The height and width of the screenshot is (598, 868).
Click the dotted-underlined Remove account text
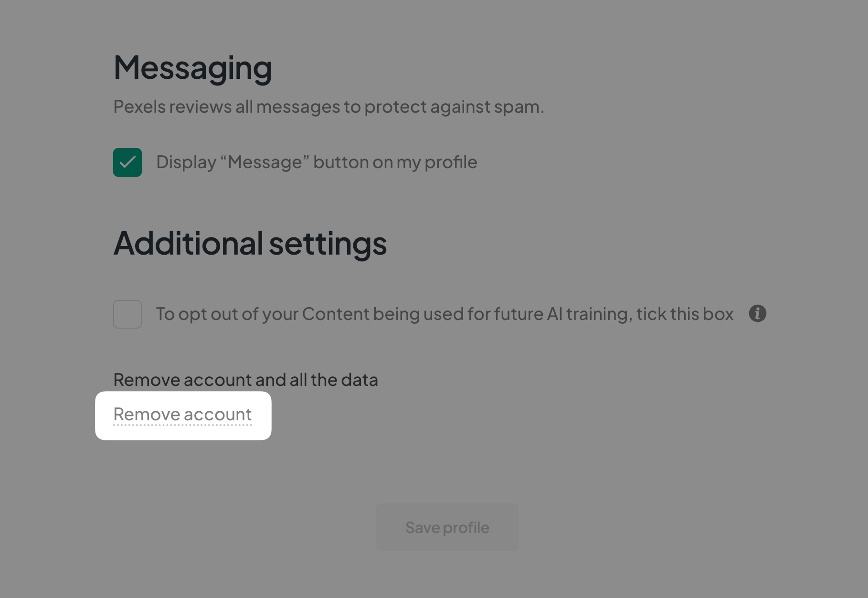tap(182, 415)
